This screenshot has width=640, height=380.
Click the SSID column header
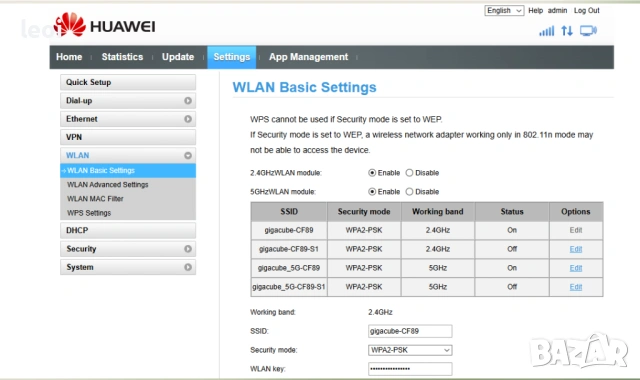coord(289,211)
